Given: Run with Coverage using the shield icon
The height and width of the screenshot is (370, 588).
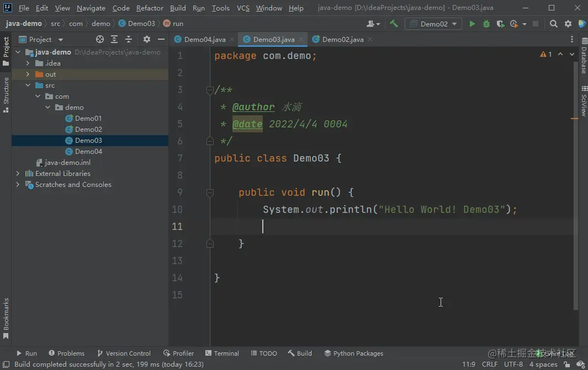Looking at the screenshot, I should click(x=500, y=24).
